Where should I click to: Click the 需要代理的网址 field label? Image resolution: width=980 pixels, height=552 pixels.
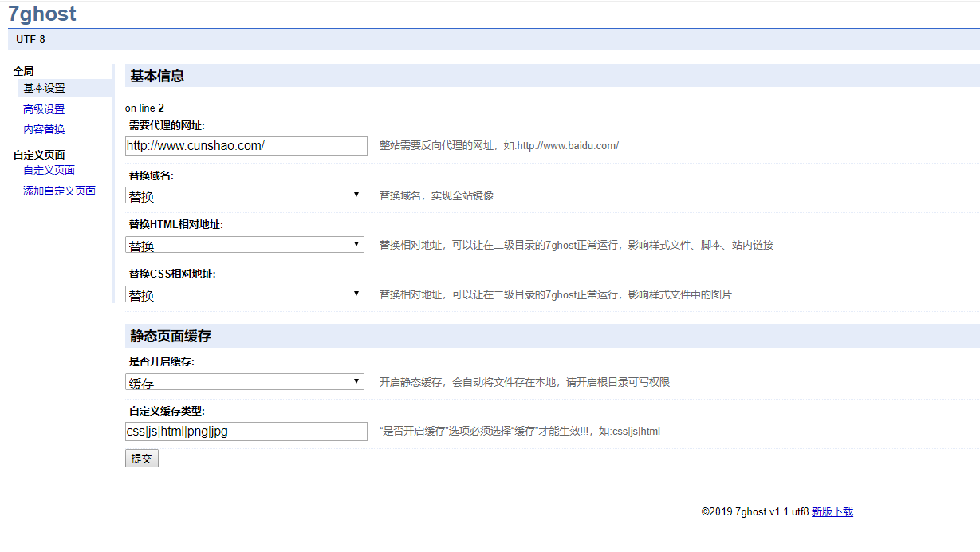pos(167,125)
